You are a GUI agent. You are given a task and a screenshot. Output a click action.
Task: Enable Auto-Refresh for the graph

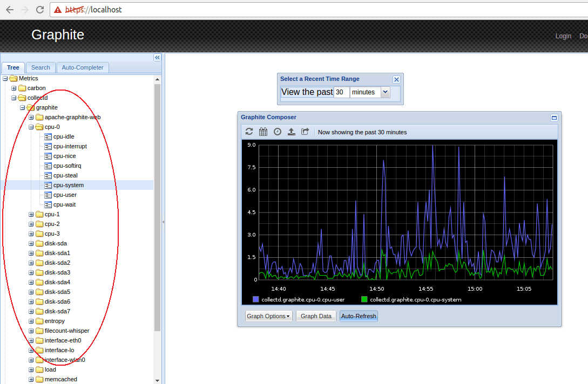[x=358, y=316]
